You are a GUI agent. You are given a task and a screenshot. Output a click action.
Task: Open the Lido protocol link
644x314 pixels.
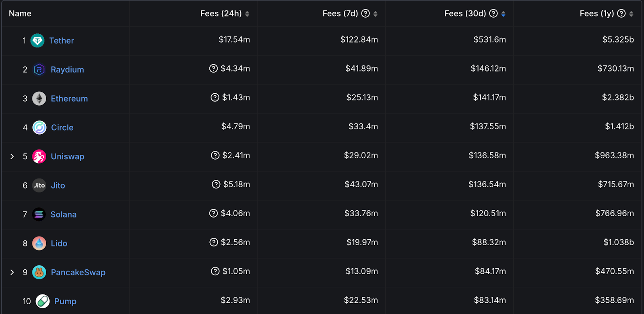[x=59, y=243]
